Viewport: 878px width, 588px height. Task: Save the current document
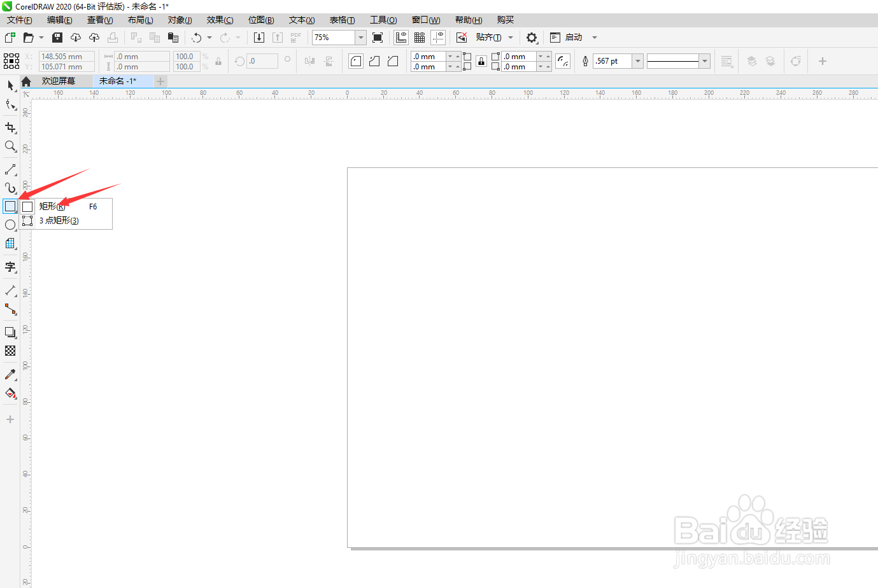point(57,37)
